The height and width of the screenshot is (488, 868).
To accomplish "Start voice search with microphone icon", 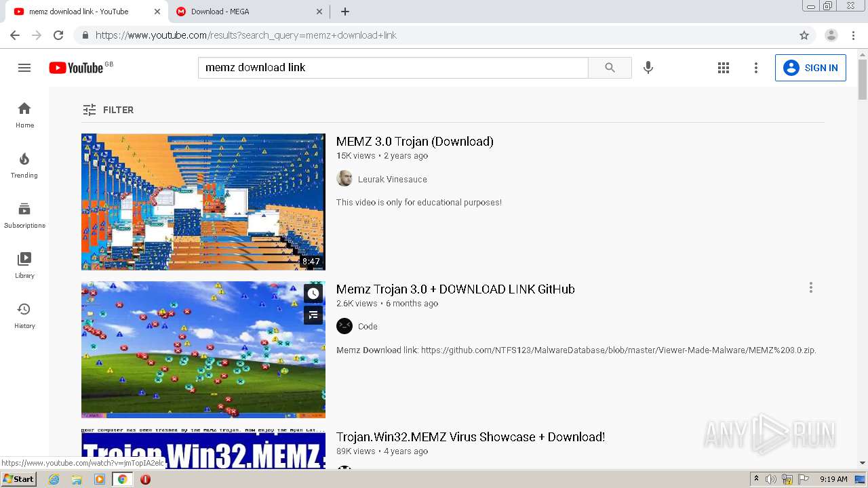I will [648, 68].
